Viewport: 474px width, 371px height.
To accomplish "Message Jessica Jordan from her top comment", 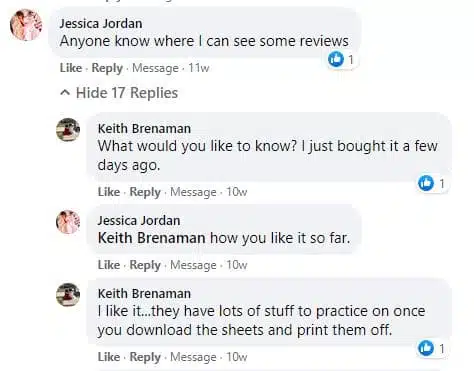I will [155, 68].
